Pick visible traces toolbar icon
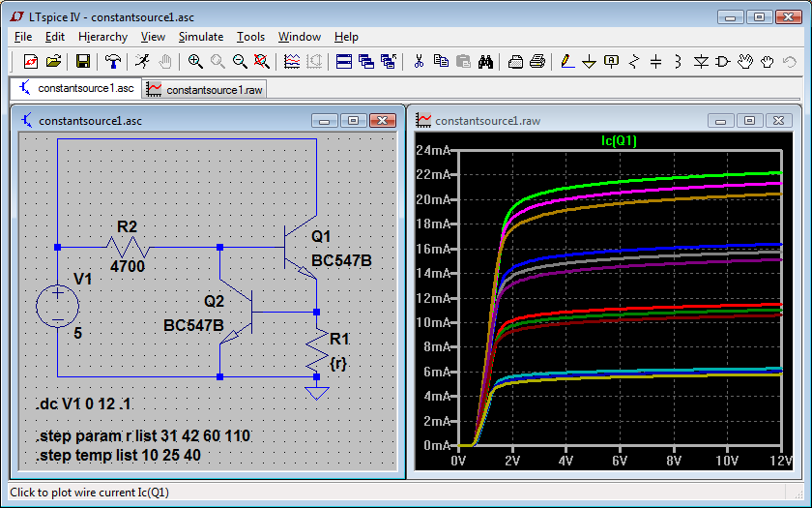812x508 pixels. 292,62
